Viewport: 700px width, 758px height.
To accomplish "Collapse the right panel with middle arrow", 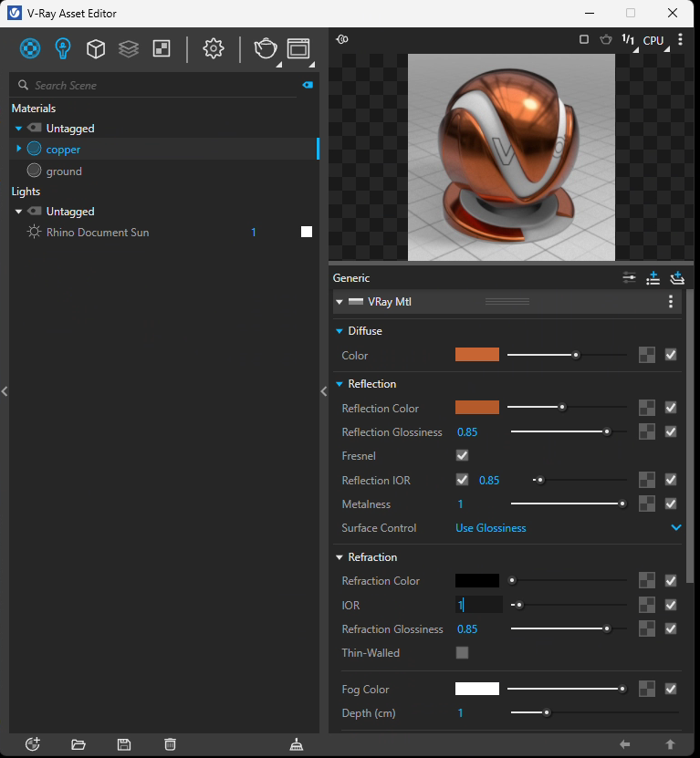I will (x=324, y=391).
